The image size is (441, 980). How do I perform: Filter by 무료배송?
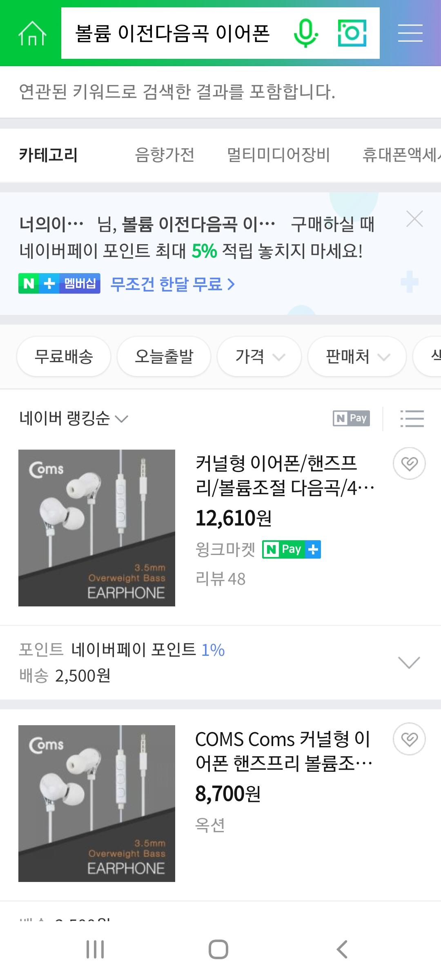(64, 356)
